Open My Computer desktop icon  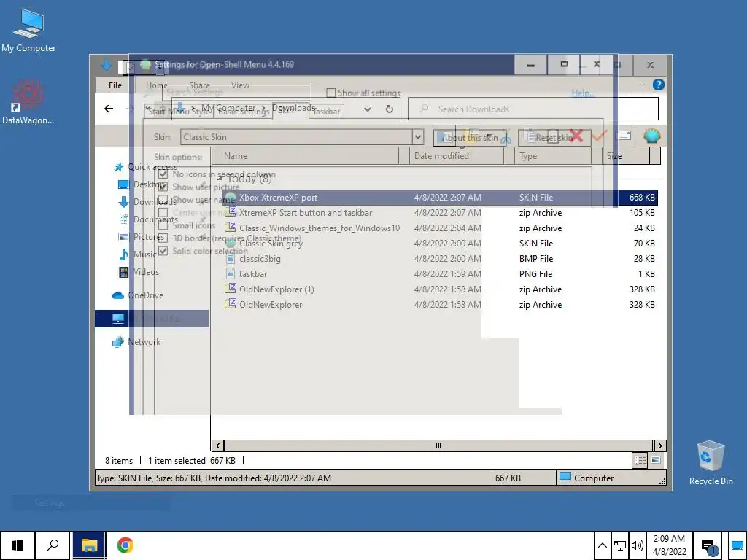[28, 30]
